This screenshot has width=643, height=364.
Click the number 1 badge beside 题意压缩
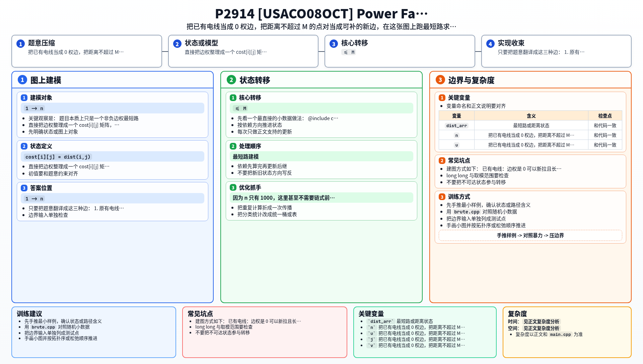pos(20,44)
